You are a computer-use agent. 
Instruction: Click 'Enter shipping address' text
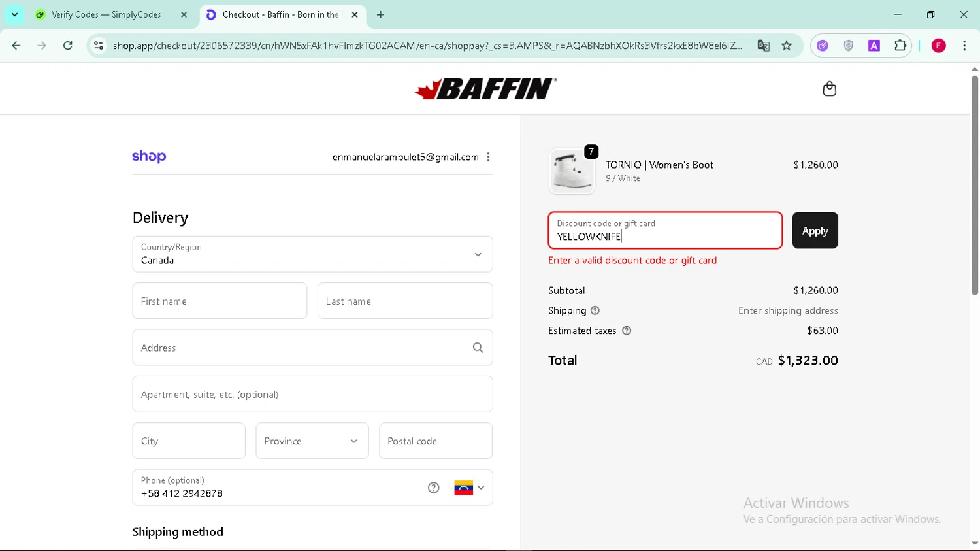(x=788, y=310)
